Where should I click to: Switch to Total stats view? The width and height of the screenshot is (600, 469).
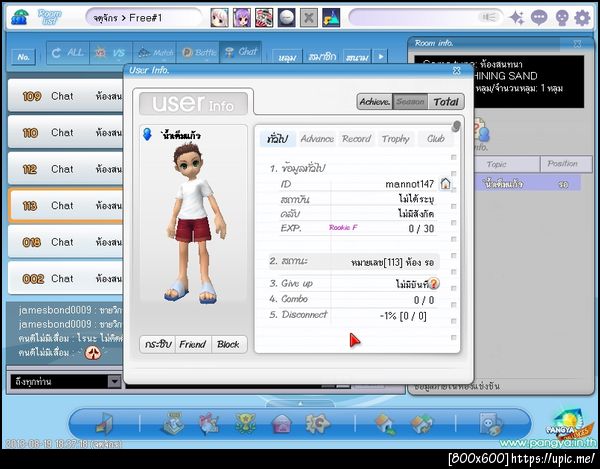[x=446, y=101]
